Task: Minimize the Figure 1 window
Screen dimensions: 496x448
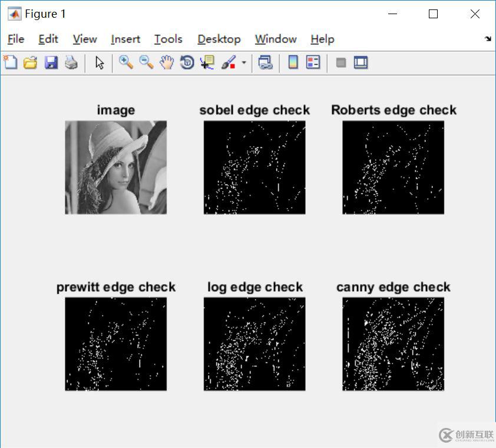Action: point(392,14)
